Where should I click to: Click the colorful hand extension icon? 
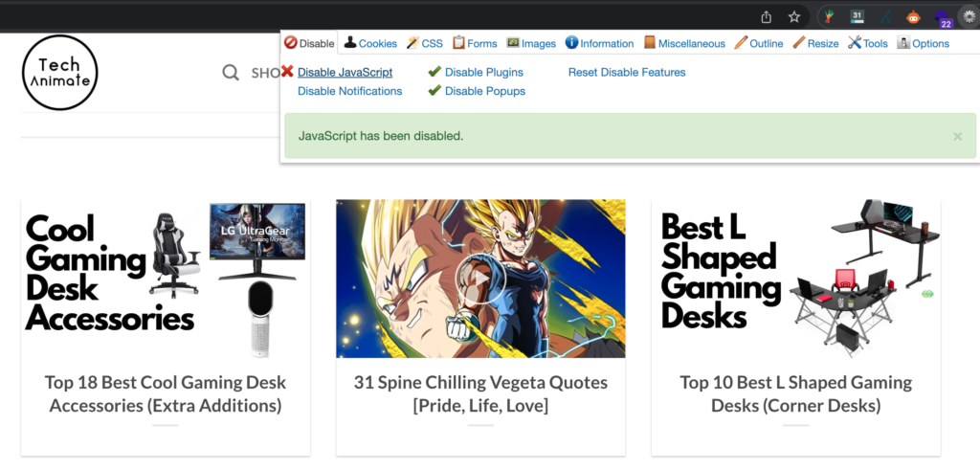pyautogui.click(x=830, y=16)
